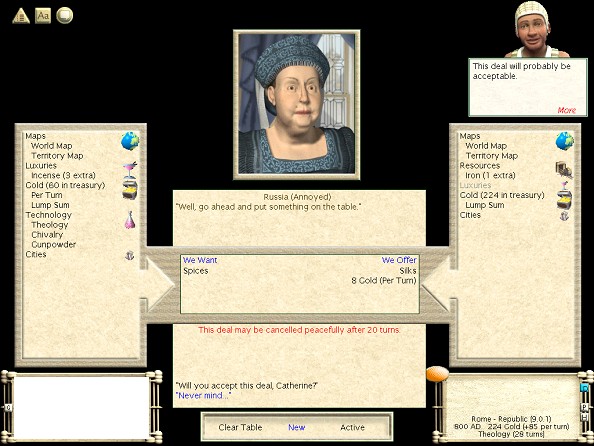The width and height of the screenshot is (594, 446).
Task: Click Russia's cities anchor icon
Action: pos(130,256)
